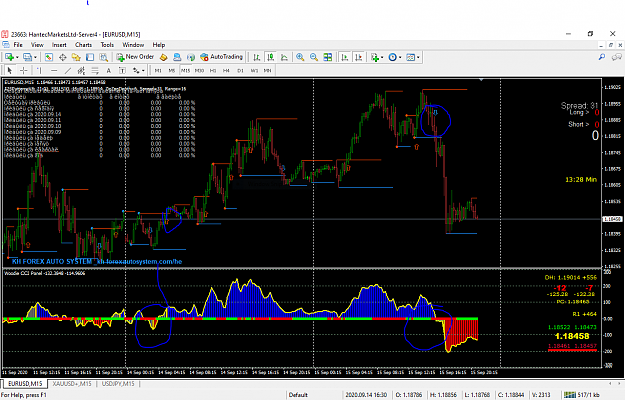The width and height of the screenshot is (625, 400).
Task: Select the Fibonacci Retracement tool
Action: pos(95,71)
